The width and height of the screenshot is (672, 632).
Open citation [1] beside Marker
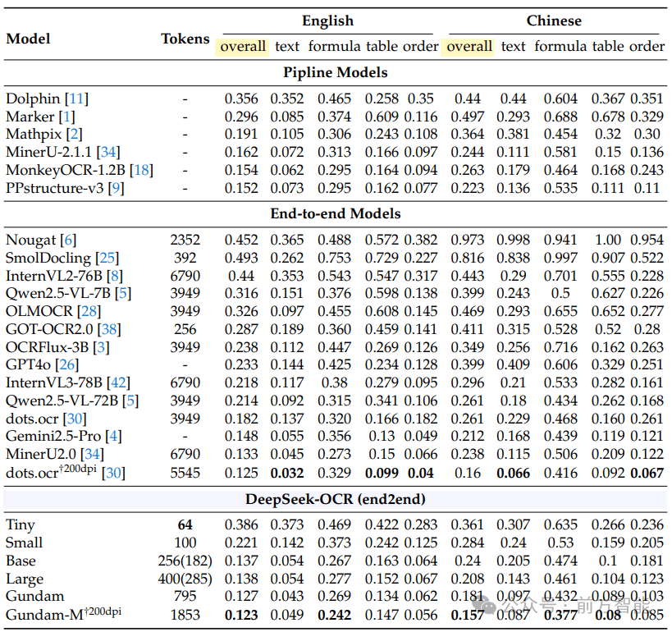tap(66, 117)
